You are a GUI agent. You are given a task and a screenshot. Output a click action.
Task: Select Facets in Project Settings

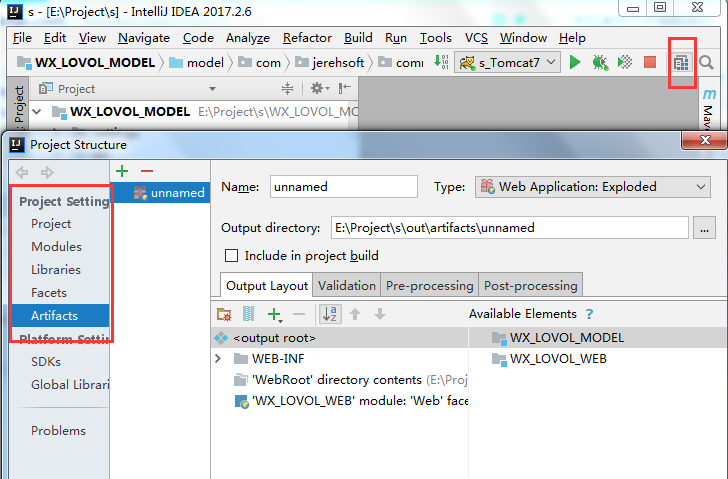coord(49,293)
